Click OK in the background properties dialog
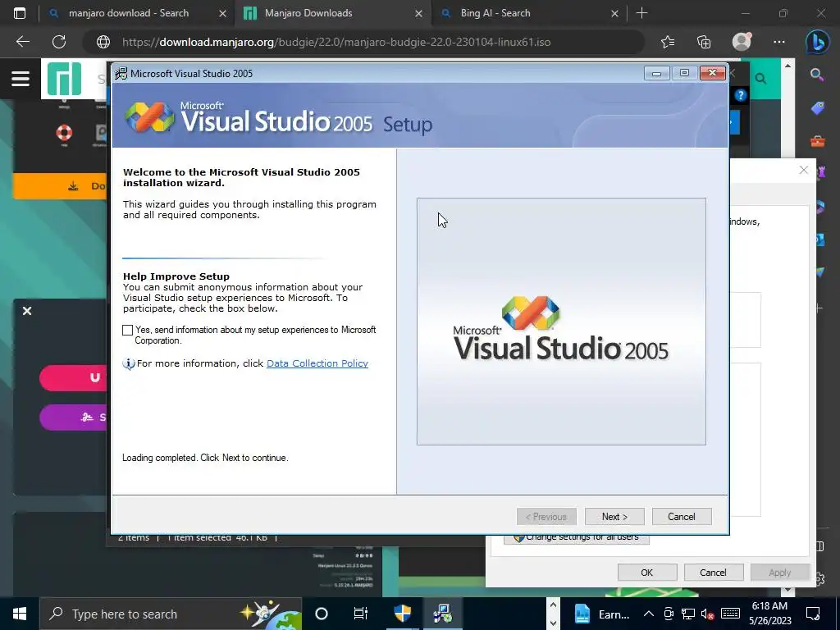 click(x=647, y=572)
